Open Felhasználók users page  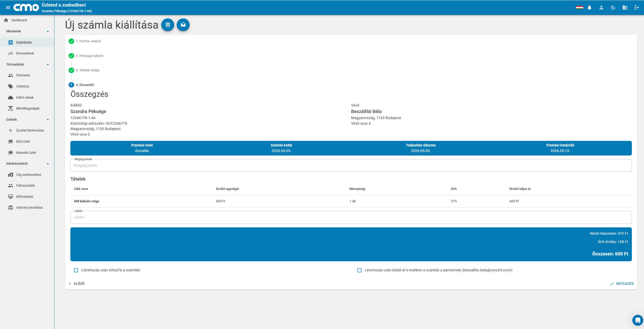click(x=27, y=186)
